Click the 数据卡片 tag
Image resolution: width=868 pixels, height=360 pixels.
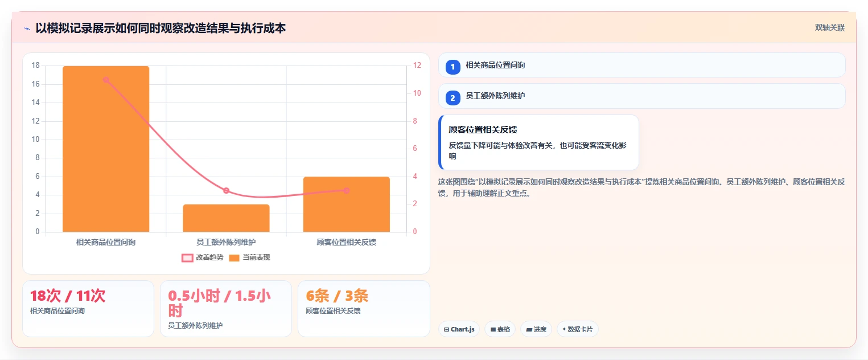point(578,329)
